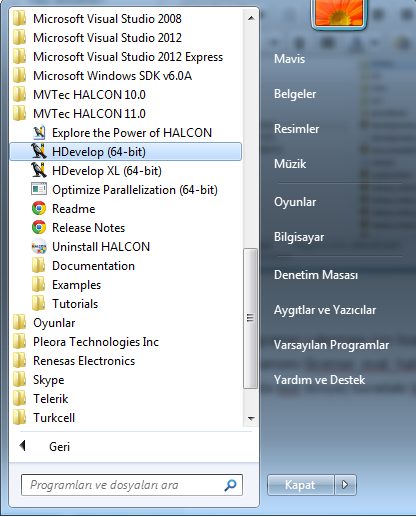Image resolution: width=416 pixels, height=517 pixels.
Task: Launch HDevelop (64-bit) crow icon
Action: [39, 152]
